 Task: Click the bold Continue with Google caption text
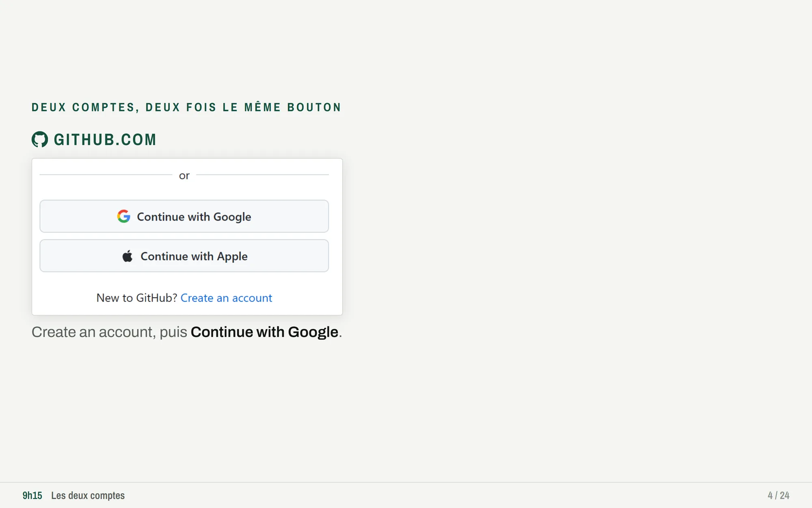tap(264, 332)
